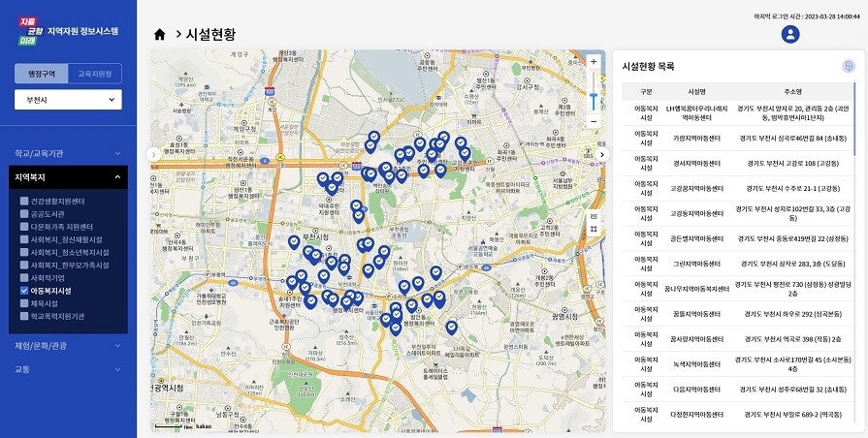This screenshot has width=868, height=438.
Task: Expand the 학교/교육기관 section
Action: coord(68,153)
